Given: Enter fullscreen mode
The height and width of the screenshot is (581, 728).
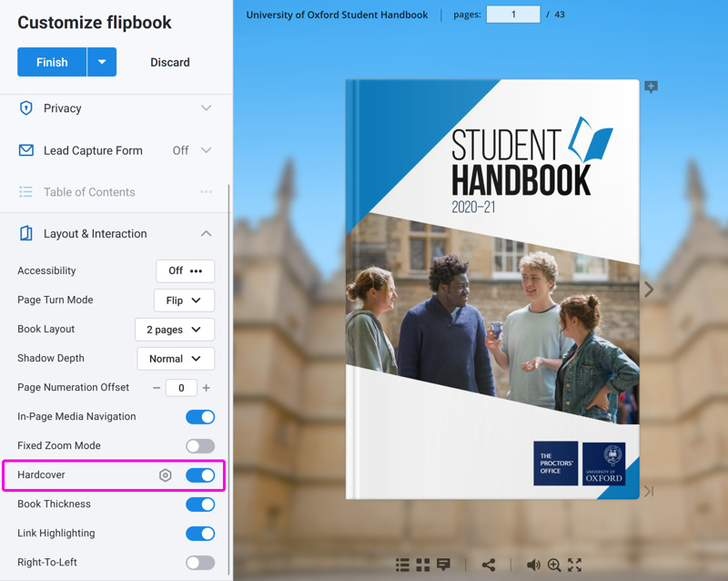Looking at the screenshot, I should 575,566.
